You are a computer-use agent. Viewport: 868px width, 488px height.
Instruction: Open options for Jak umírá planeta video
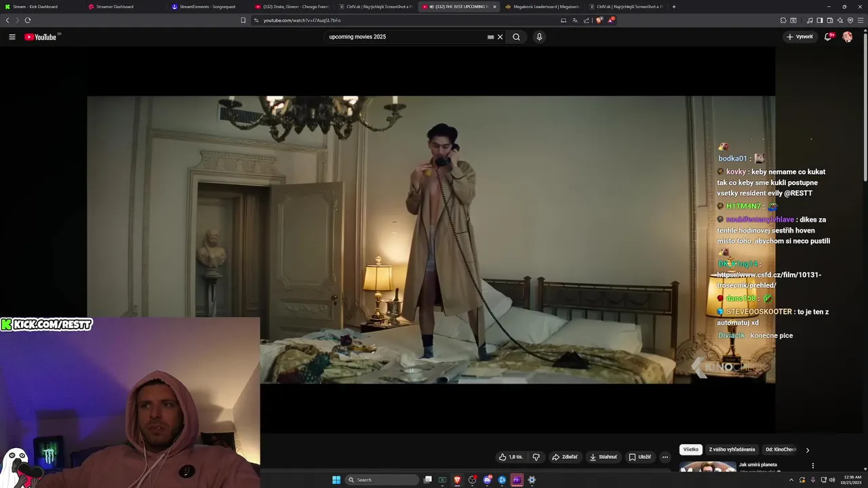point(812,466)
